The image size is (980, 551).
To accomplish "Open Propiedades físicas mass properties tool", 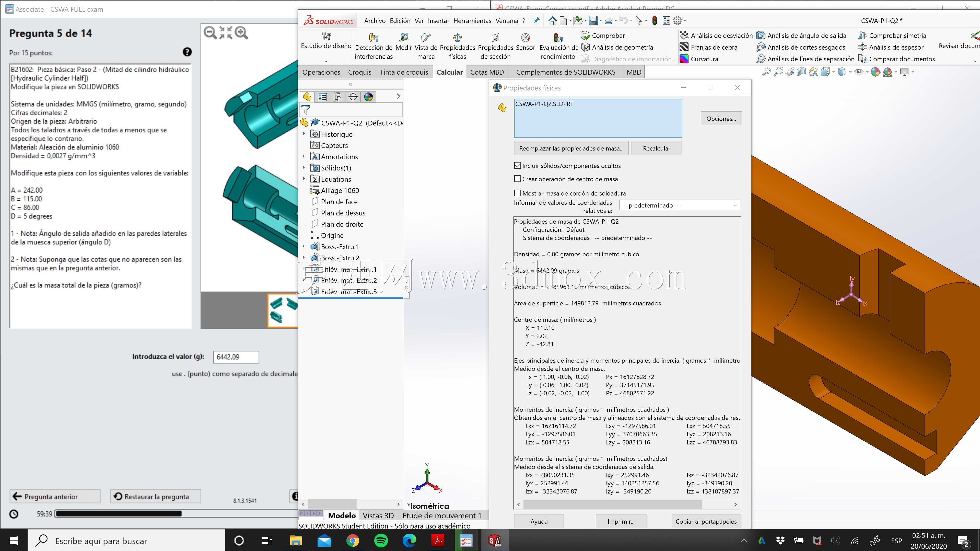I will point(457,47).
